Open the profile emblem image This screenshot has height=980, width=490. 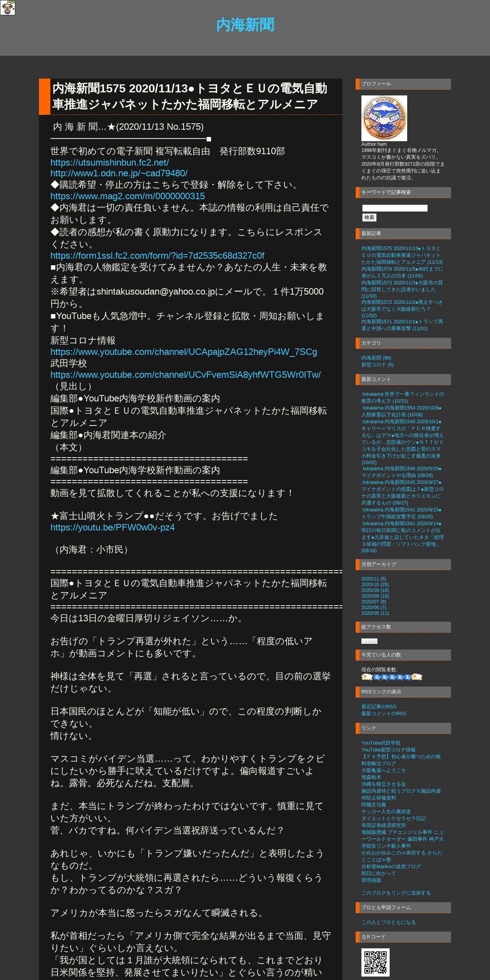(x=384, y=118)
